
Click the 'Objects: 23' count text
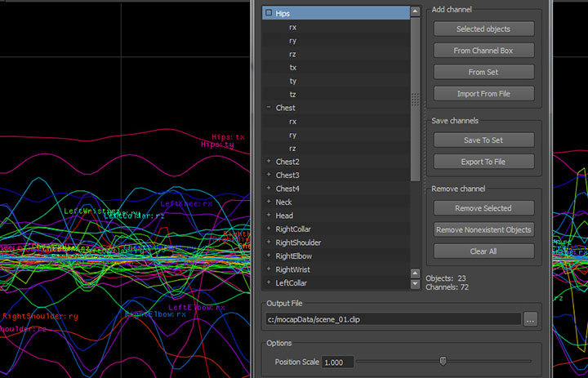[446, 278]
